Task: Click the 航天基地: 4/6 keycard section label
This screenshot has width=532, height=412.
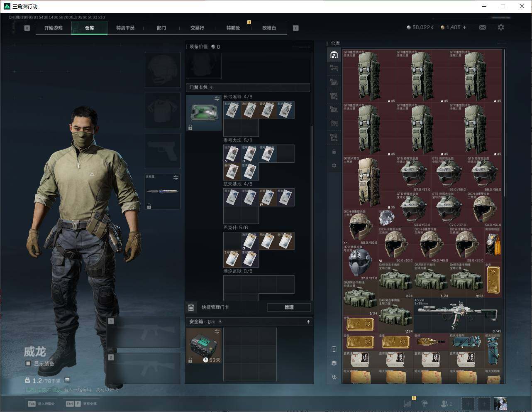Action: pos(238,184)
